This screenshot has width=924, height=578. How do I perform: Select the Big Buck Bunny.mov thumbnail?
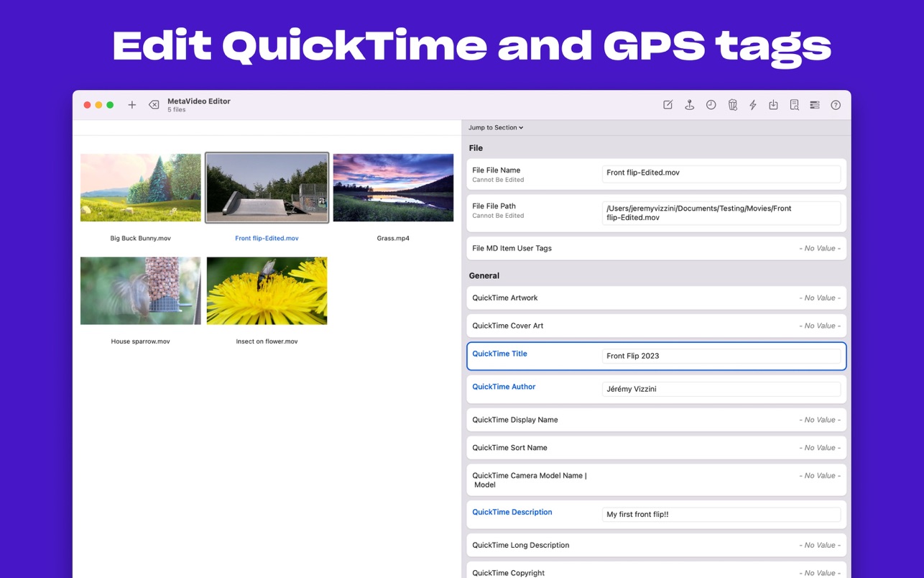tap(141, 188)
